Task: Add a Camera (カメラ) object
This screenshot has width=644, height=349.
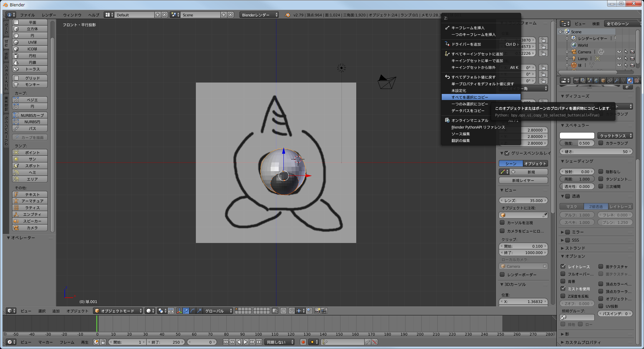Action: 30,228
